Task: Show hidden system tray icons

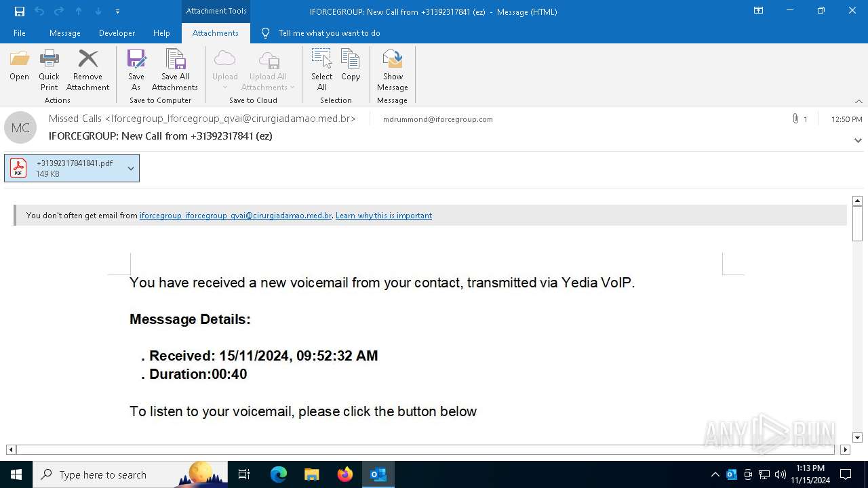Action: pyautogui.click(x=715, y=474)
